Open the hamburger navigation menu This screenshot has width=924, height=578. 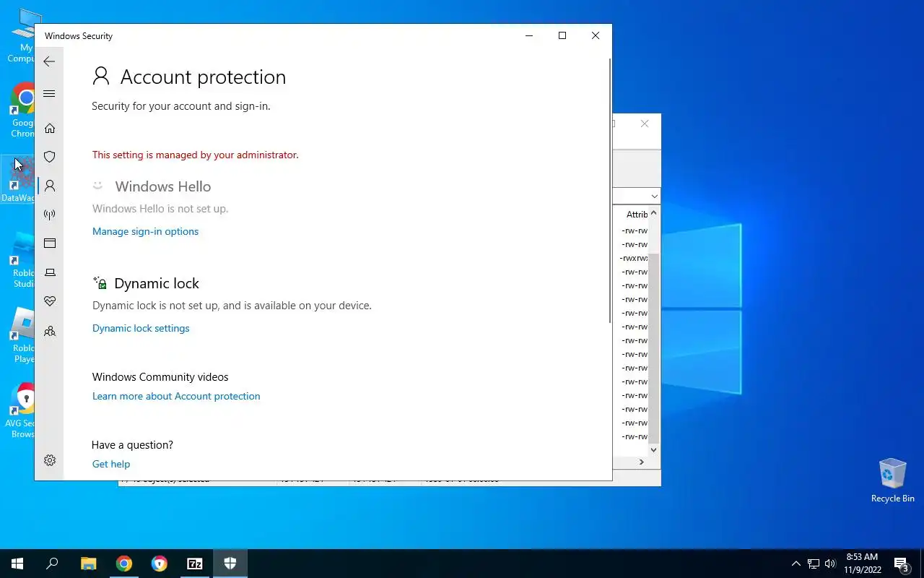pos(49,93)
